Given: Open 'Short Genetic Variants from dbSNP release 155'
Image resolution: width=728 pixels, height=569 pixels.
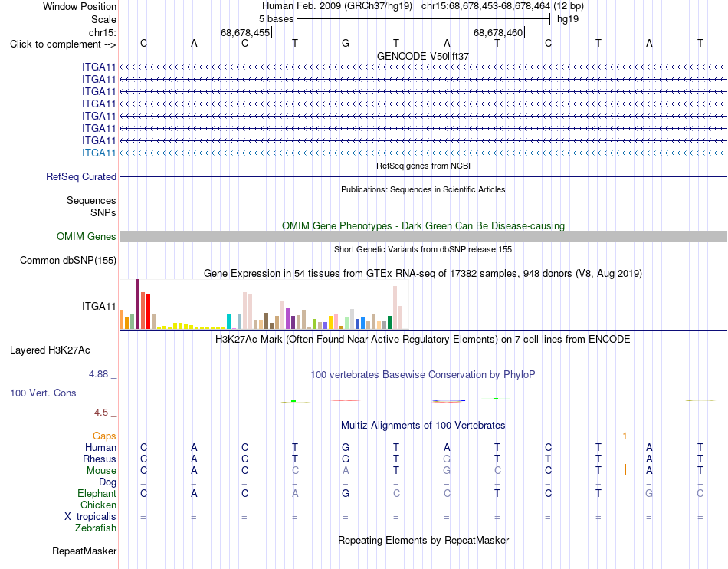Looking at the screenshot, I should coord(423,249).
